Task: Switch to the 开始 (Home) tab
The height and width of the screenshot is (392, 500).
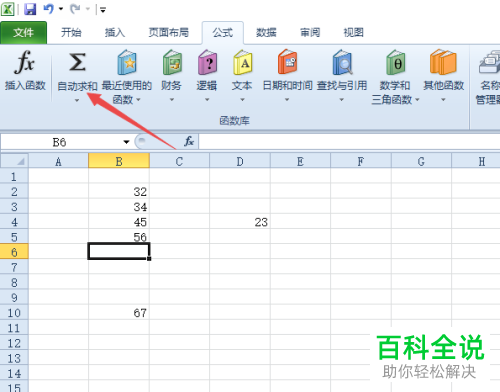Action: (x=71, y=33)
